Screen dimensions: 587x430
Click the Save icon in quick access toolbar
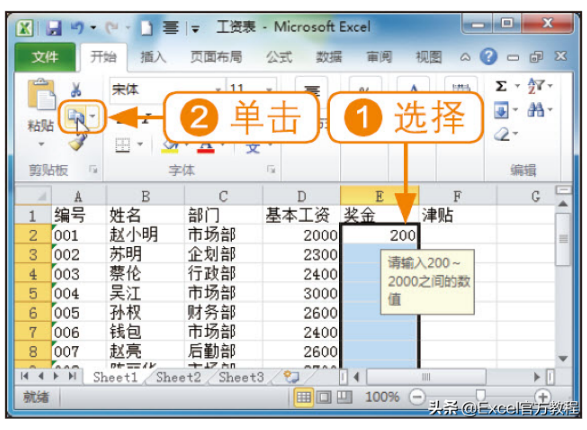pyautogui.click(x=54, y=28)
